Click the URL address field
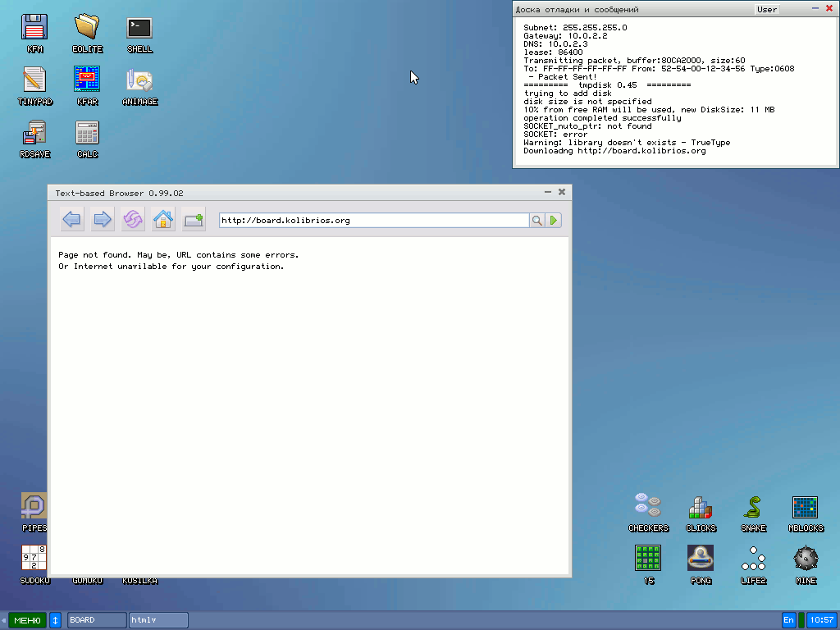The height and width of the screenshot is (630, 840). [x=373, y=221]
